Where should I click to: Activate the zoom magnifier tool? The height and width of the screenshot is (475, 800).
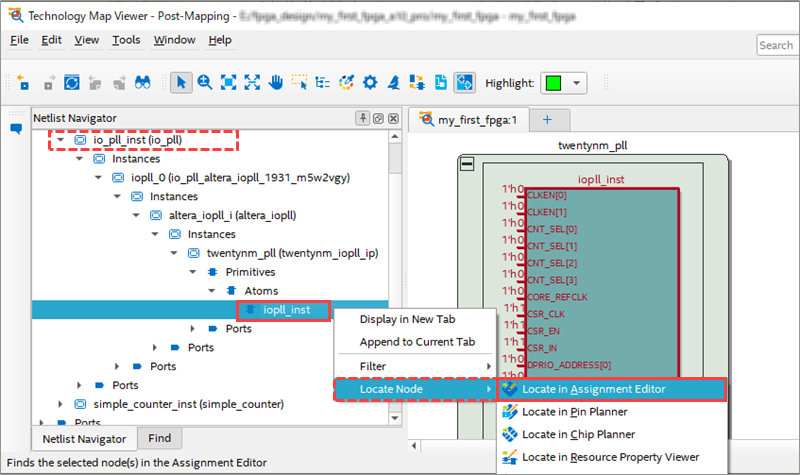click(205, 83)
